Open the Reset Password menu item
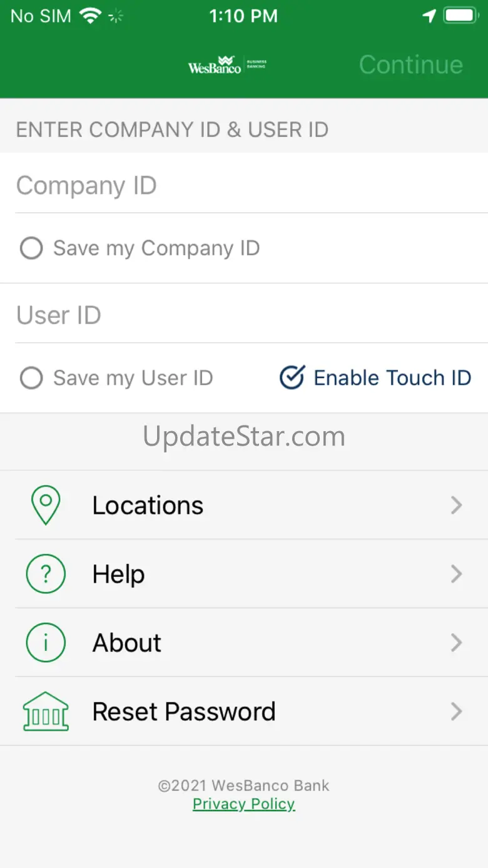488x868 pixels. point(184,712)
